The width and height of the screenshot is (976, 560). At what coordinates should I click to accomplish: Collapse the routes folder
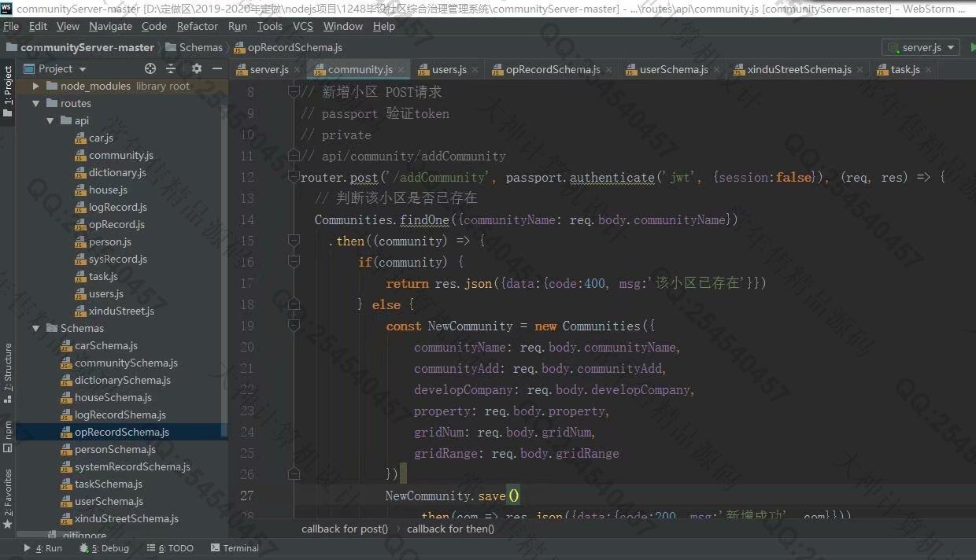tap(36, 104)
